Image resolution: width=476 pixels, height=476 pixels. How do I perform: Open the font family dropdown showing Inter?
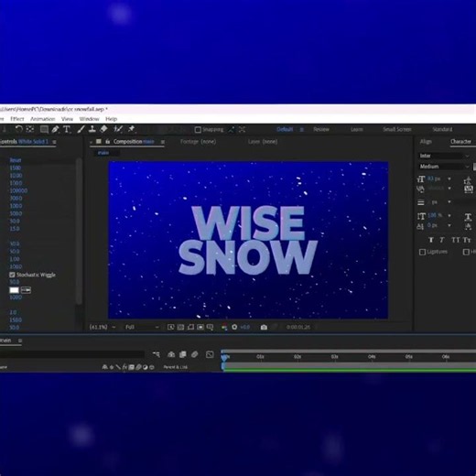[444, 156]
